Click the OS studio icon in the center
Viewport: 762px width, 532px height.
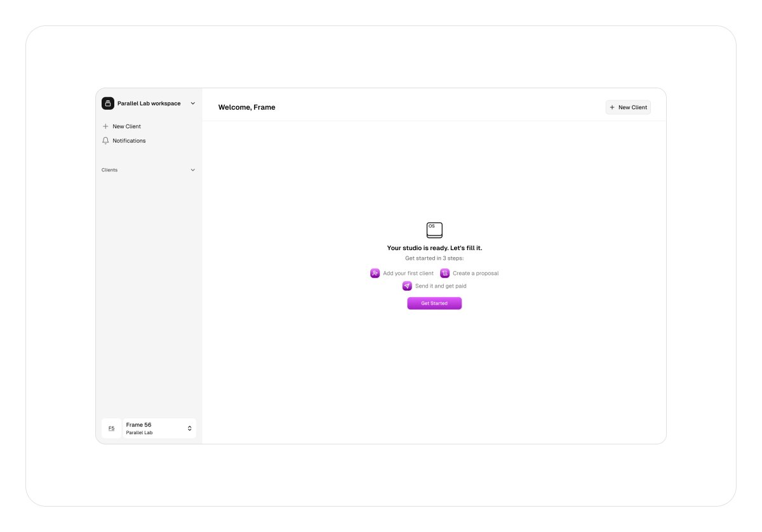click(x=434, y=230)
